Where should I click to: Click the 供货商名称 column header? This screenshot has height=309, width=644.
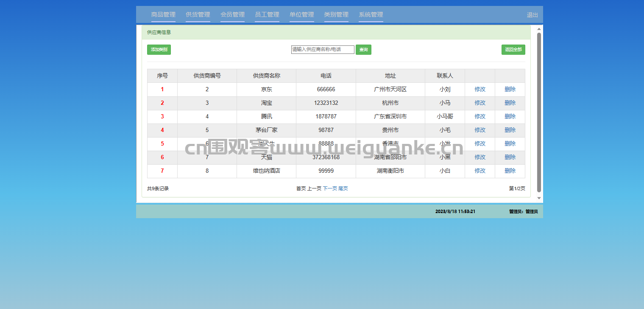(x=267, y=76)
